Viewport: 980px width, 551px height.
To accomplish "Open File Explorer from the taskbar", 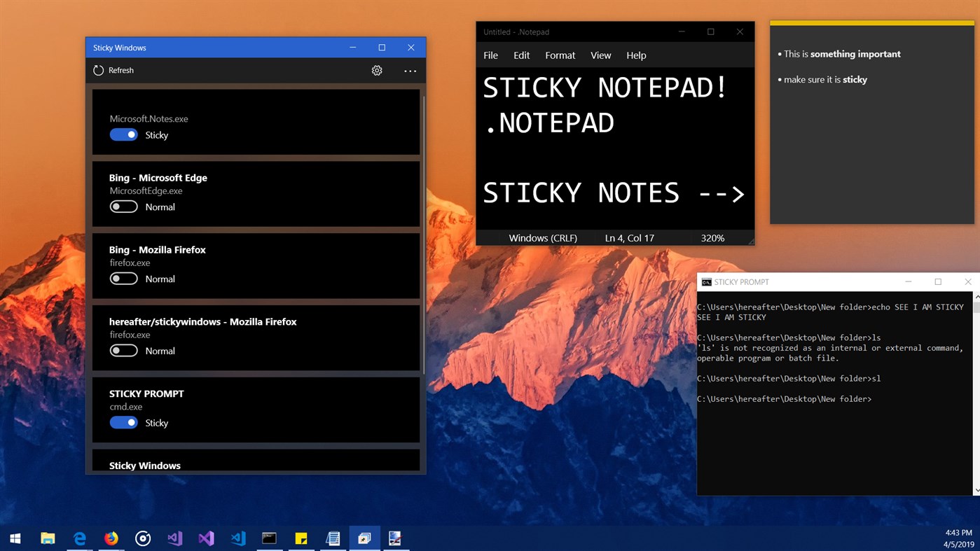I will pos(48,538).
